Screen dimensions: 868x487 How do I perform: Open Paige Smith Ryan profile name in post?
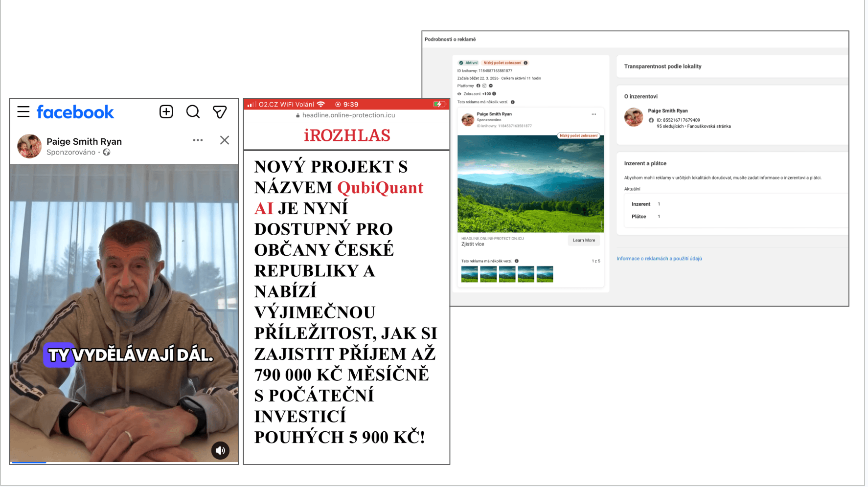pyautogui.click(x=84, y=141)
